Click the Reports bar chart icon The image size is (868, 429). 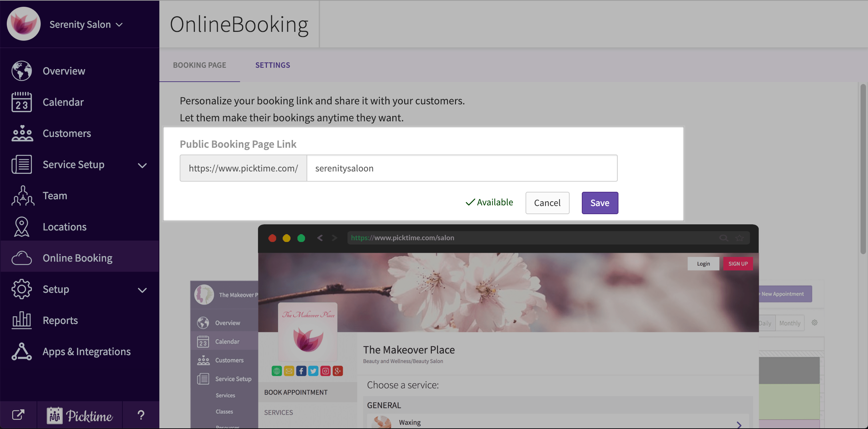(x=22, y=320)
